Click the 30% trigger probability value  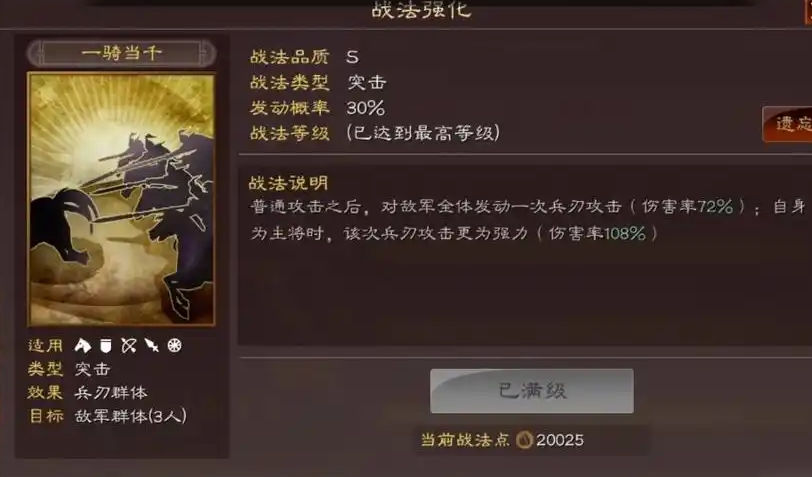365,108
